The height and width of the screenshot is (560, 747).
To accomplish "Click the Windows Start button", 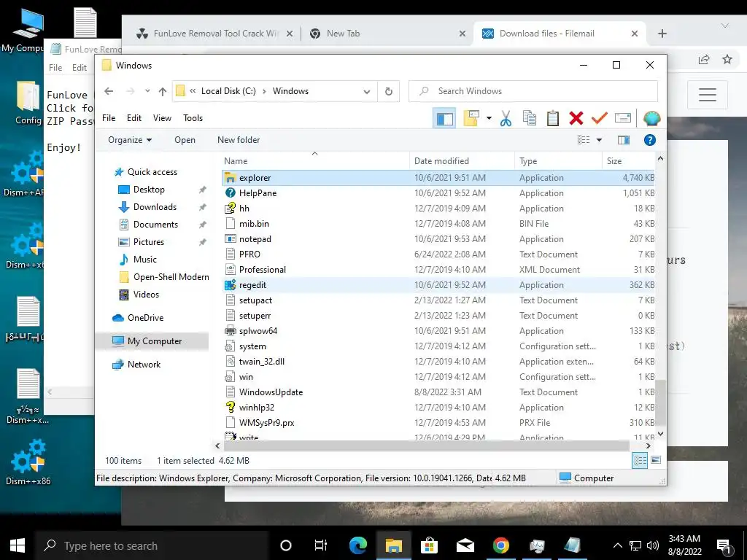I will tap(18, 545).
